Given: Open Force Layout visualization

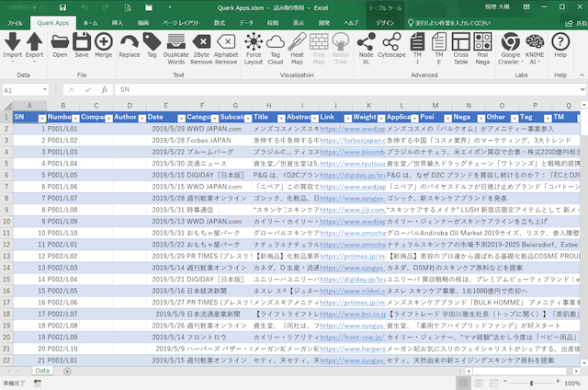Looking at the screenshot, I should click(x=254, y=41).
